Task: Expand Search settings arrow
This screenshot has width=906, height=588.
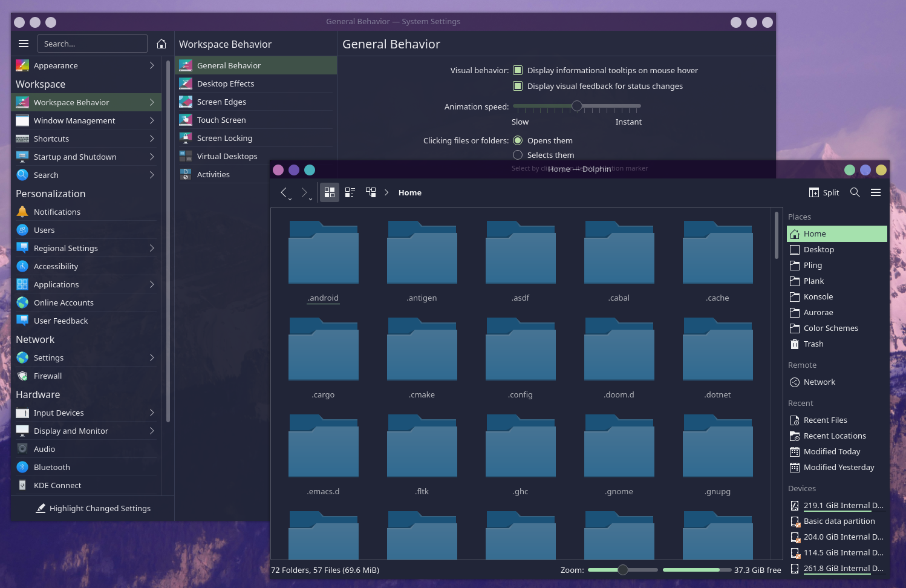Action: tap(152, 175)
